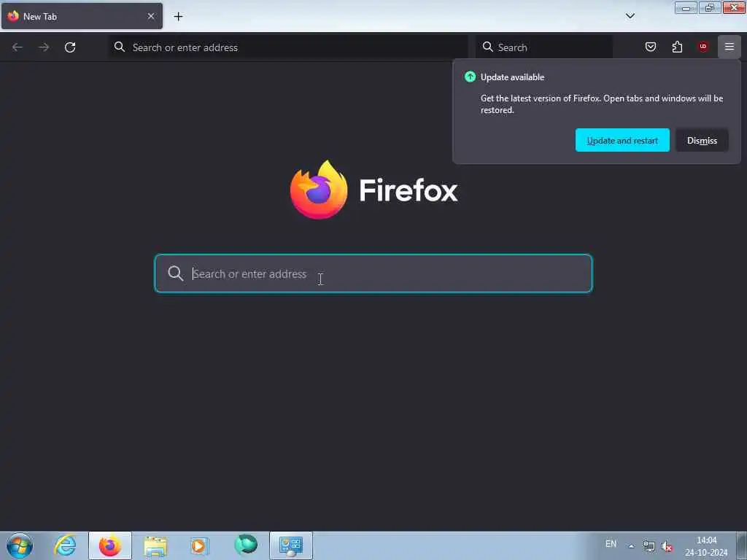Click the muted volume tray icon
The width and height of the screenshot is (747, 560).
[667, 547]
